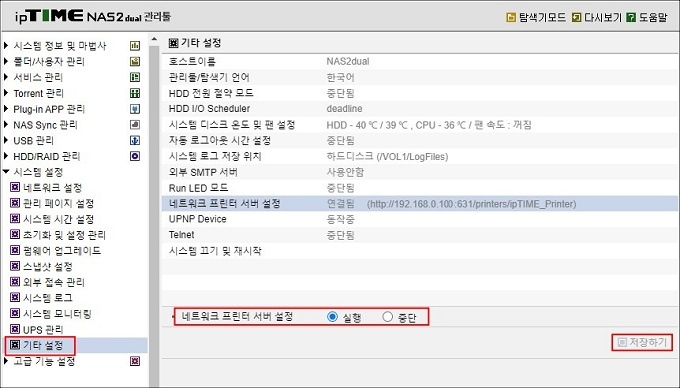Expand the NAS Sync 관리 menu arrow

point(6,124)
